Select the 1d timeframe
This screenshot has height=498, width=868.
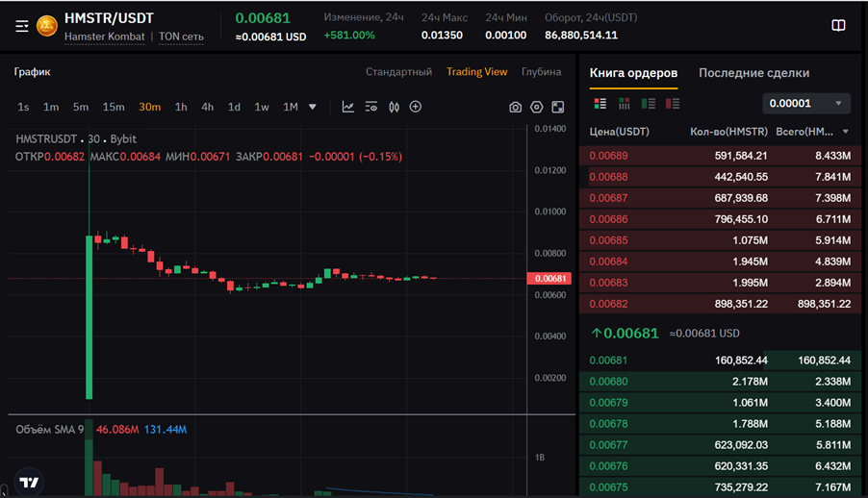(234, 107)
